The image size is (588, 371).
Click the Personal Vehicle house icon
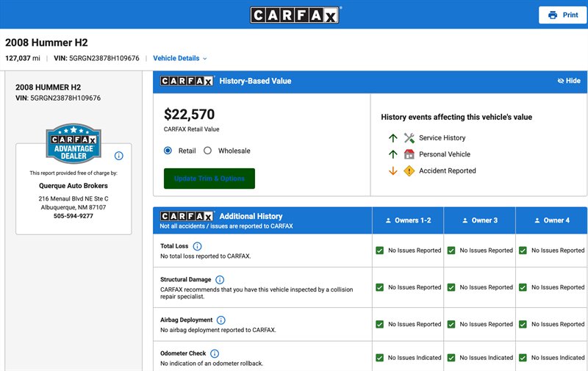click(409, 154)
